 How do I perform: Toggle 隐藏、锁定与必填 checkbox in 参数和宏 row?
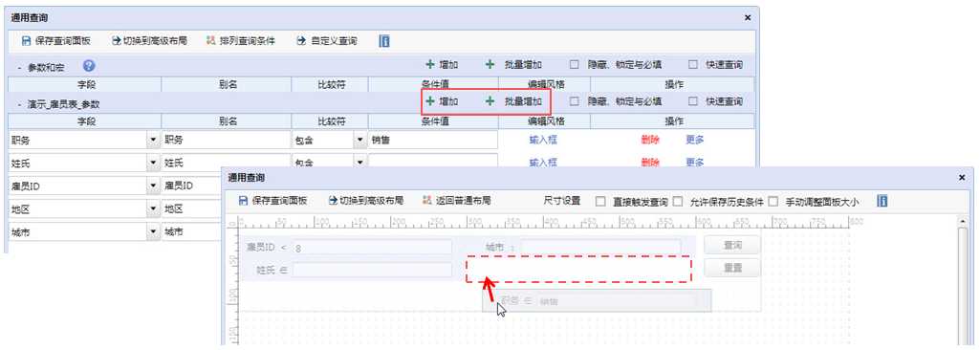click(x=574, y=64)
